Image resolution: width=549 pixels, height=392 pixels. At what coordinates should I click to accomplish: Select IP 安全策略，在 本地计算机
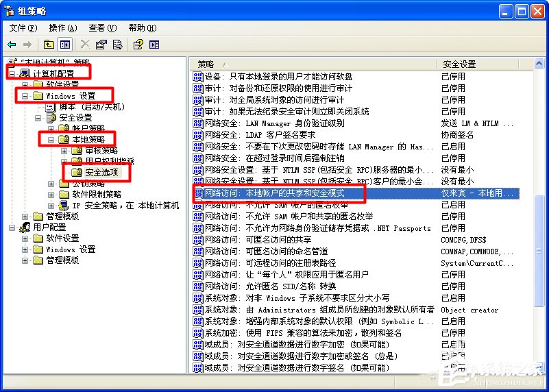[125, 206]
